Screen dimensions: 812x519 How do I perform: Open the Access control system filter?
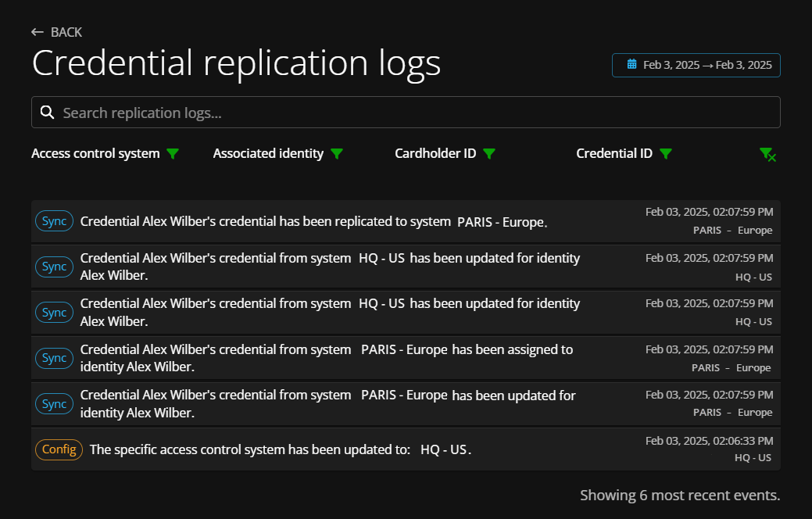coord(173,154)
